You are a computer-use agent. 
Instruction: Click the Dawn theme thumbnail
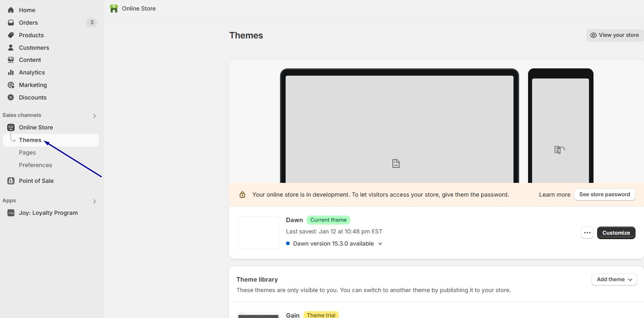click(x=258, y=233)
